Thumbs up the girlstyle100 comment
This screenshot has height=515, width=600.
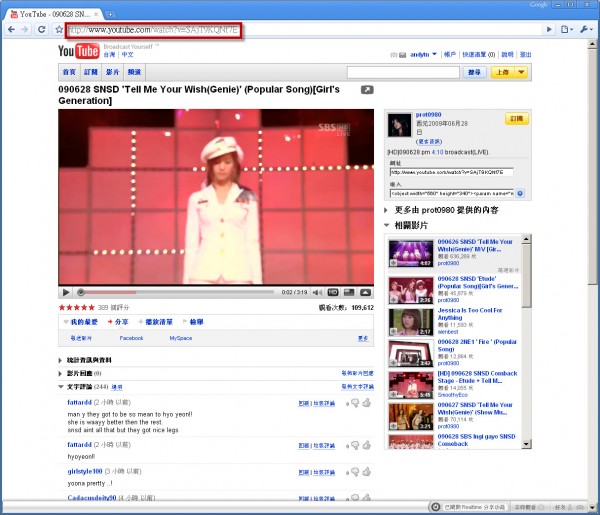pos(367,472)
